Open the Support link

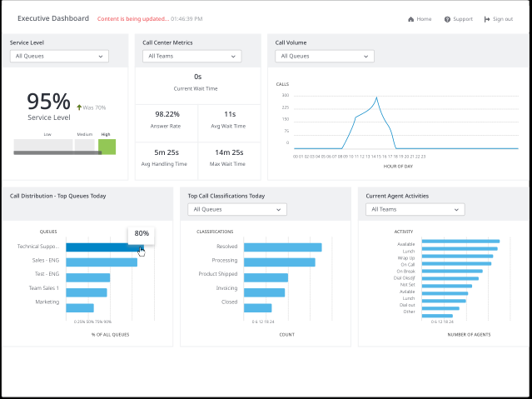(460, 18)
